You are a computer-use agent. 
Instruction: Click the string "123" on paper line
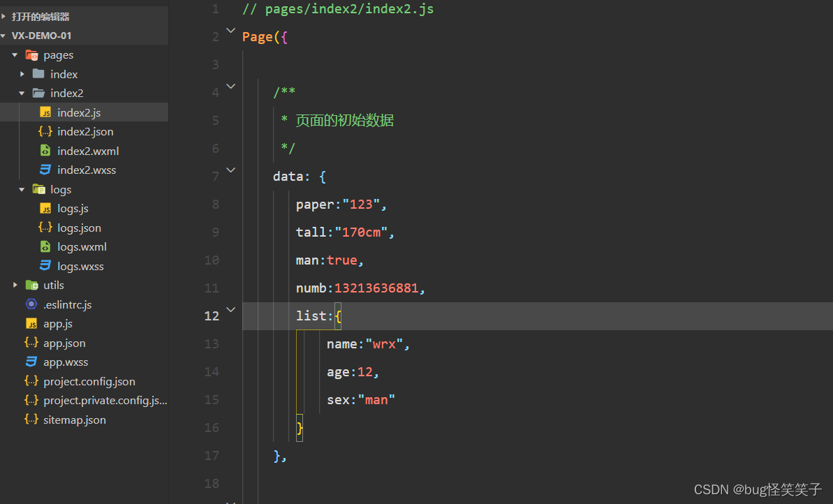(x=361, y=205)
